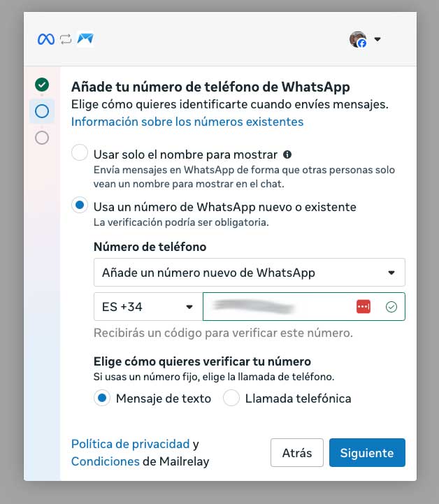Screen dimensions: 439x504
Task: Click the sync arrows icon in header
Action: tap(66, 39)
